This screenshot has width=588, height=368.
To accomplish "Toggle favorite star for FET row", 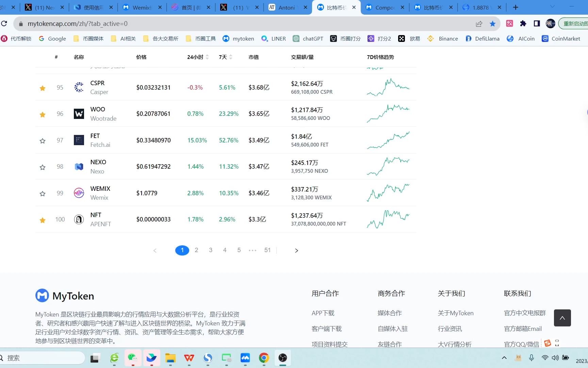I will pos(43,141).
